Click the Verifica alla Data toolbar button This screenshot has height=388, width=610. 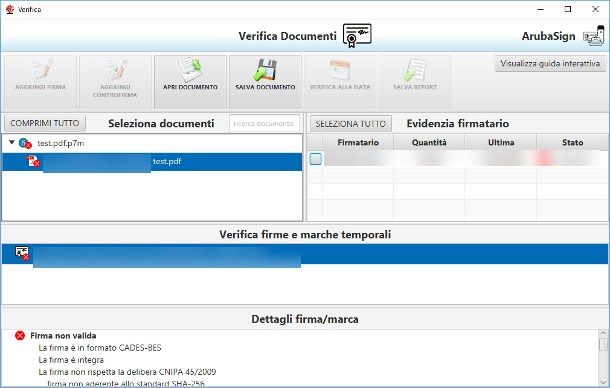(340, 82)
